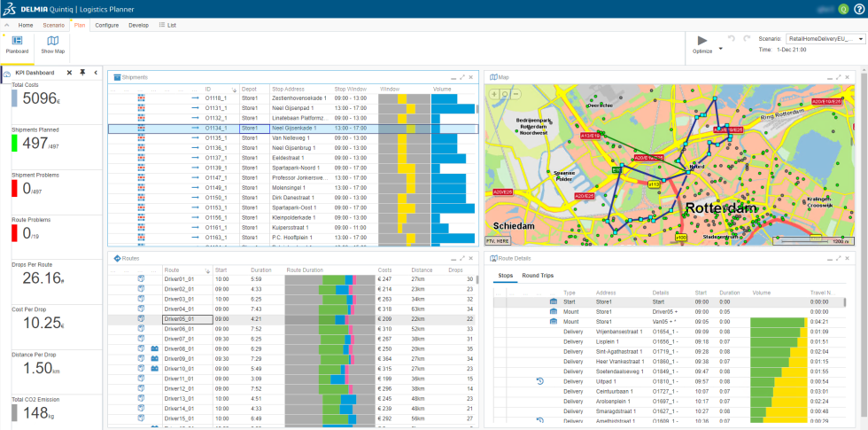Click the redo arrow icon

[x=747, y=39]
